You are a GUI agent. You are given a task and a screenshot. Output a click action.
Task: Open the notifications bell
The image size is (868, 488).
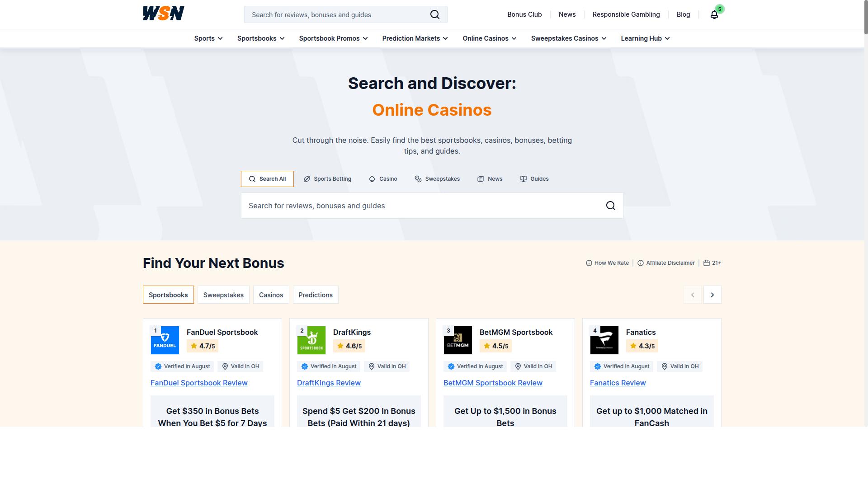pyautogui.click(x=714, y=14)
